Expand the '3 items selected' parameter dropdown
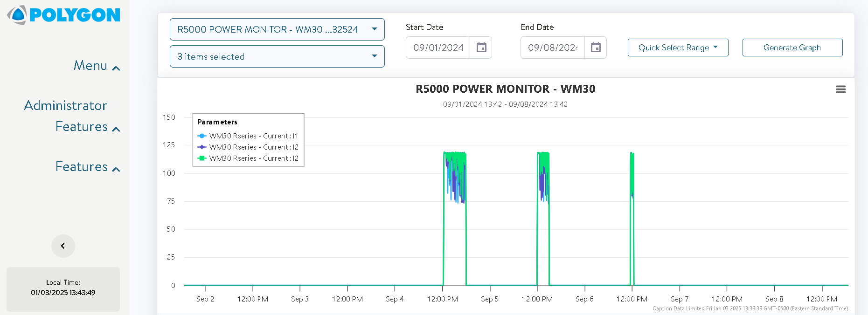The image size is (868, 315). point(277,56)
